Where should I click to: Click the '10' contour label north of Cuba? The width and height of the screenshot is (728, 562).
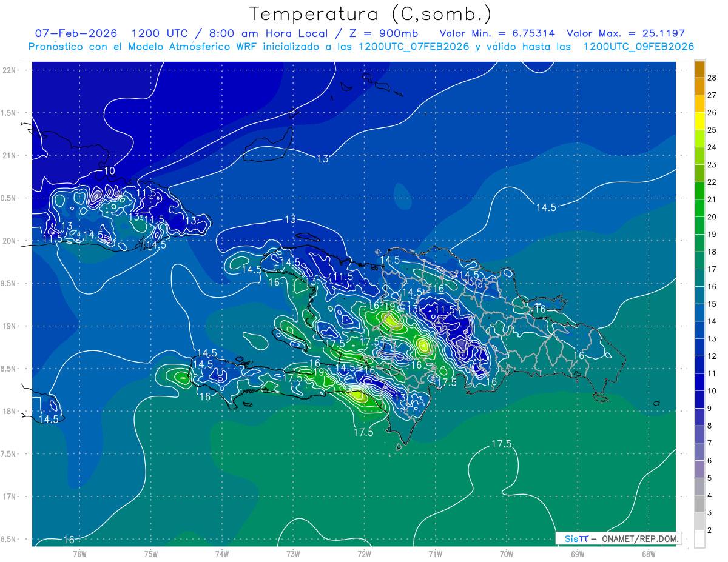click(x=109, y=171)
